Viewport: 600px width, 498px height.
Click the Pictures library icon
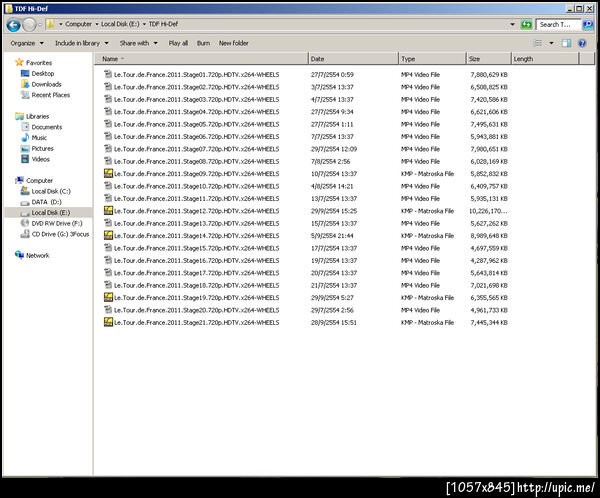click(x=25, y=148)
